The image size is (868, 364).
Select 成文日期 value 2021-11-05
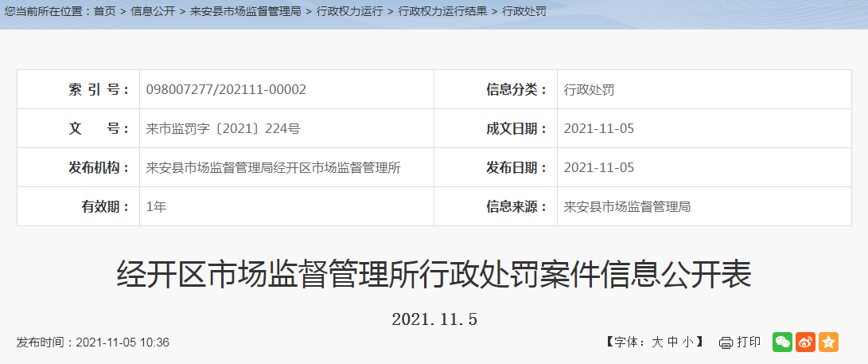click(x=599, y=129)
